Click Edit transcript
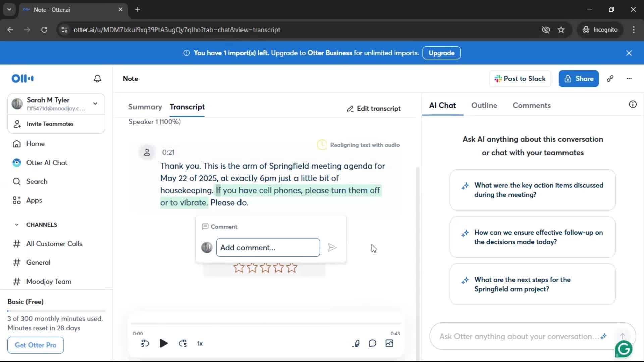The height and width of the screenshot is (362, 644). point(374,108)
